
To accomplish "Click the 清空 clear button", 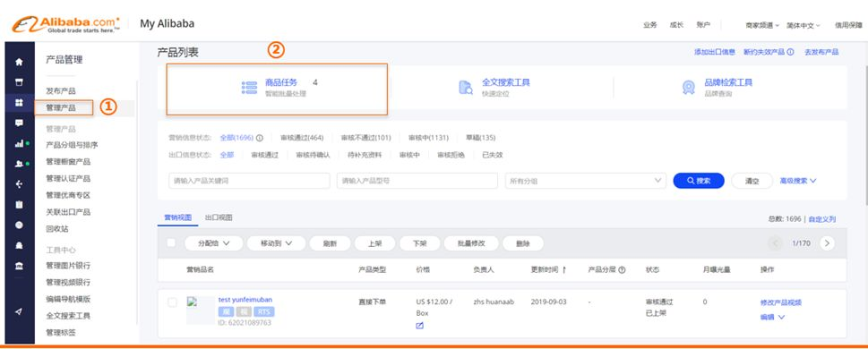I will (752, 181).
